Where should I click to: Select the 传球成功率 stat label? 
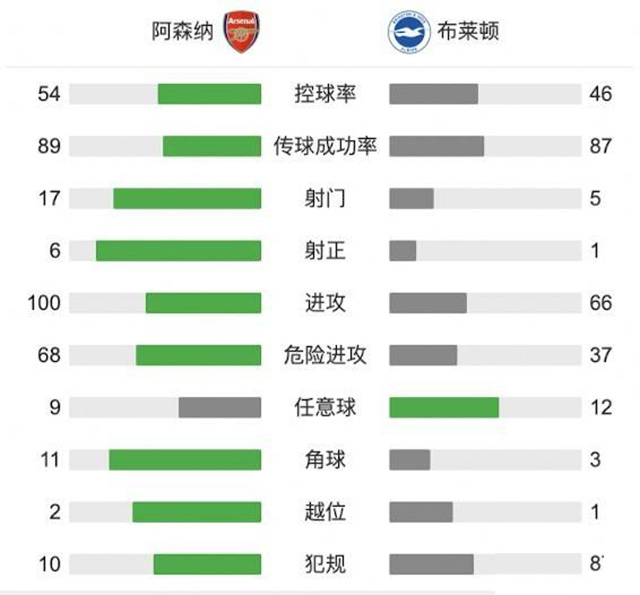tap(325, 146)
